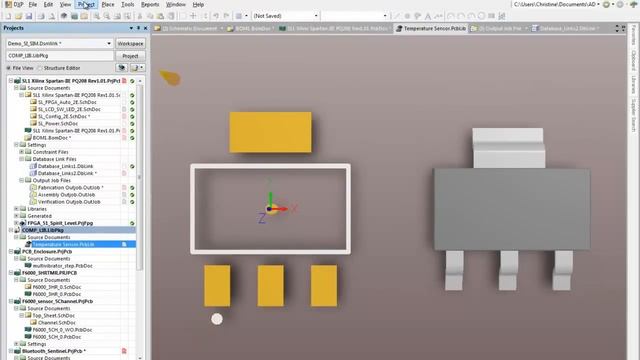
Task: Click the Print toolbar icon
Action: pos(41,16)
